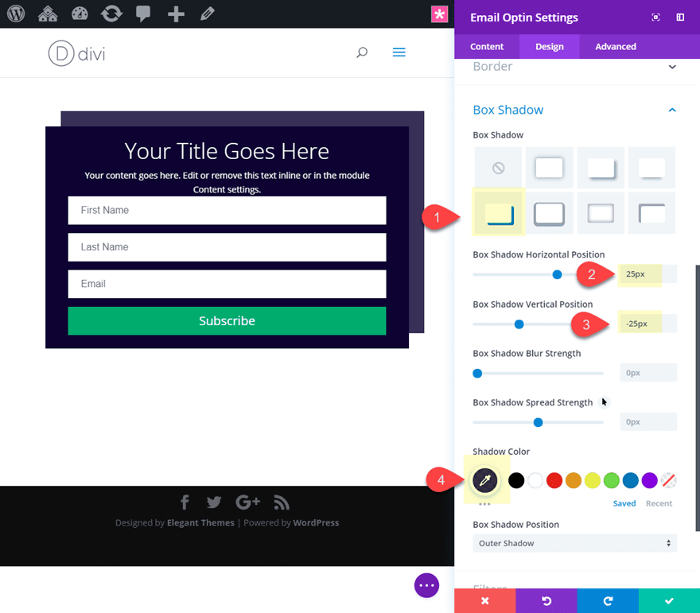Undo the last change with purple undo arrow
The height and width of the screenshot is (613, 700).
coord(546,601)
